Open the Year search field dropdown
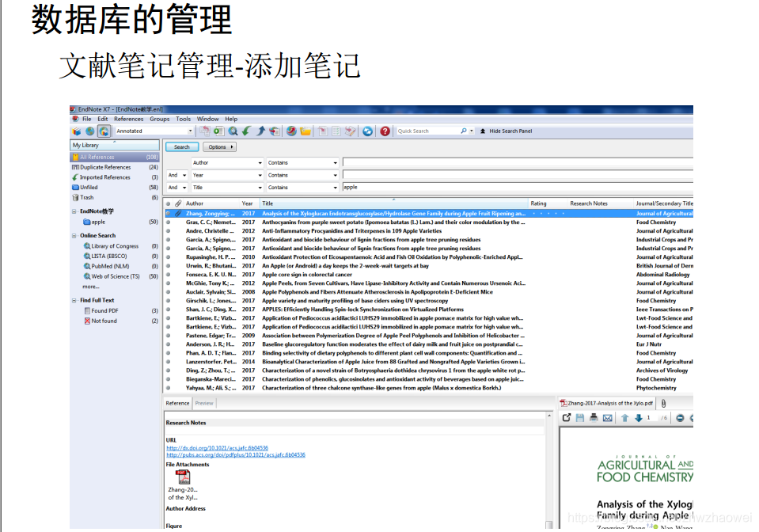Viewport: 759px width, 532px height. pyautogui.click(x=260, y=175)
